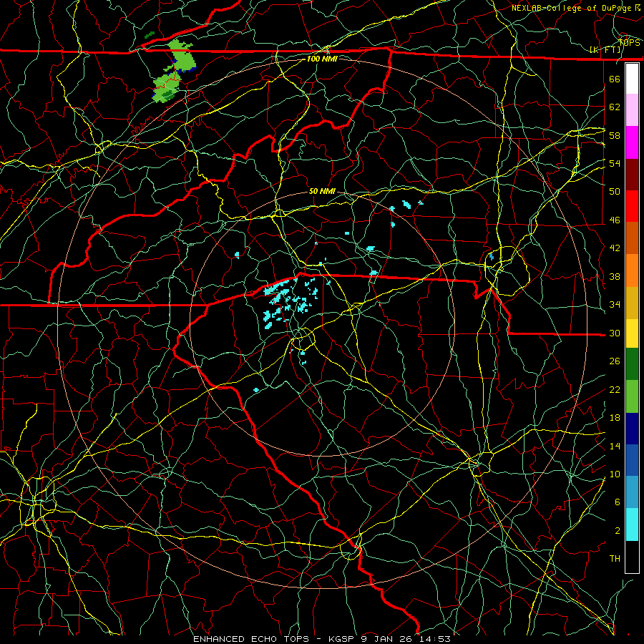Click the Enhanced Echo Tops KGSP caption
This screenshot has height=644, width=644.
(322, 639)
